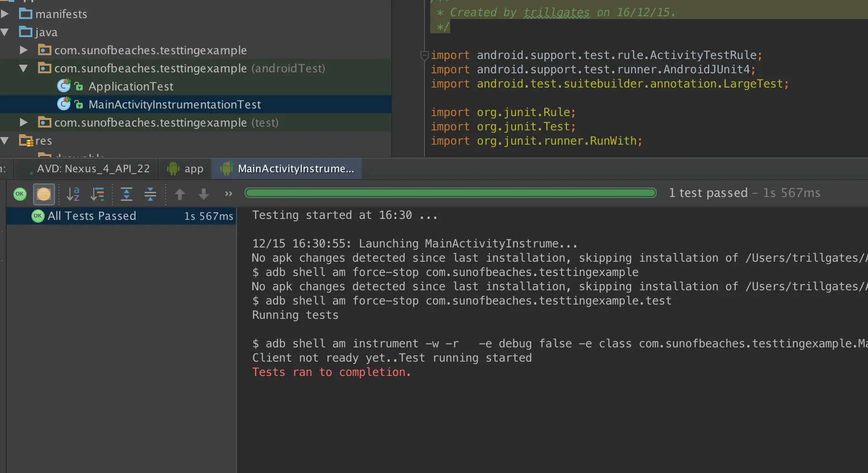This screenshot has height=473, width=868.
Task: Toggle alphabetical sorting of test results
Action: tap(73, 194)
